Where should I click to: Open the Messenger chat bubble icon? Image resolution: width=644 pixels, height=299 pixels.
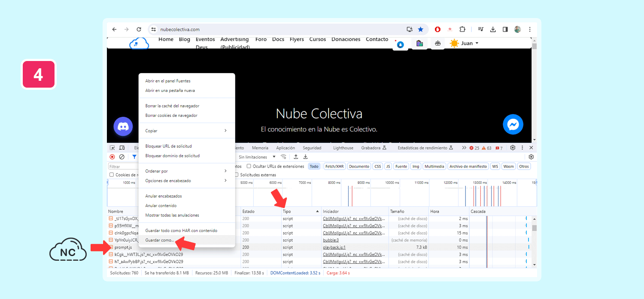tap(513, 125)
